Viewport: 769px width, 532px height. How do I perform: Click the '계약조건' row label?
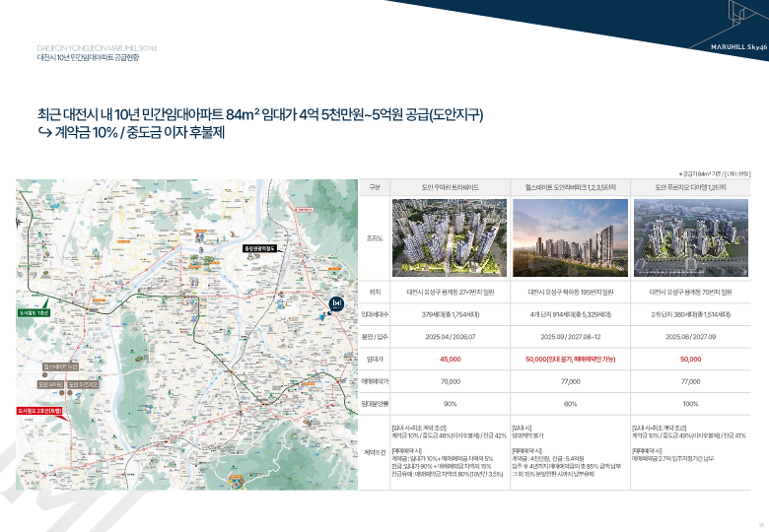tap(375, 452)
